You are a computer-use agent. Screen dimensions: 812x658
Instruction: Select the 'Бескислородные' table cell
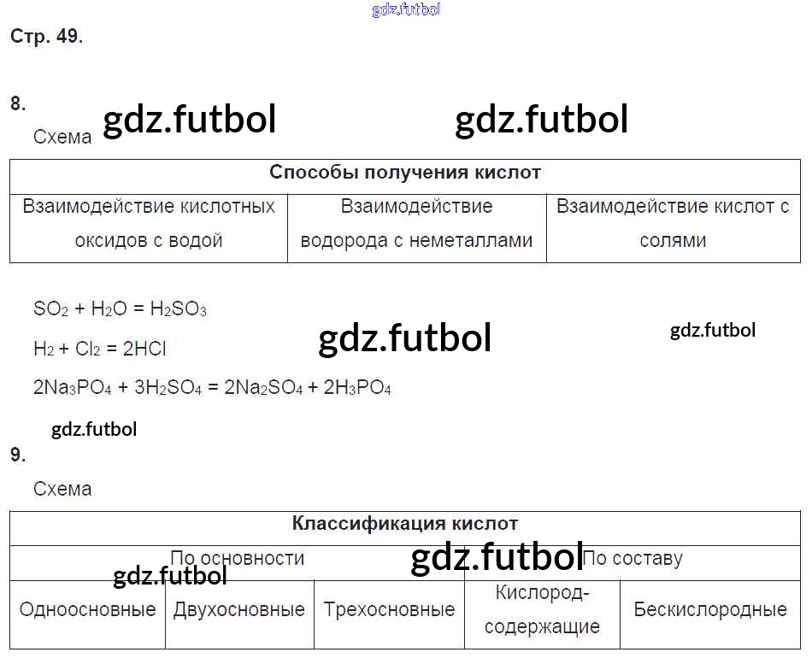[x=710, y=610]
